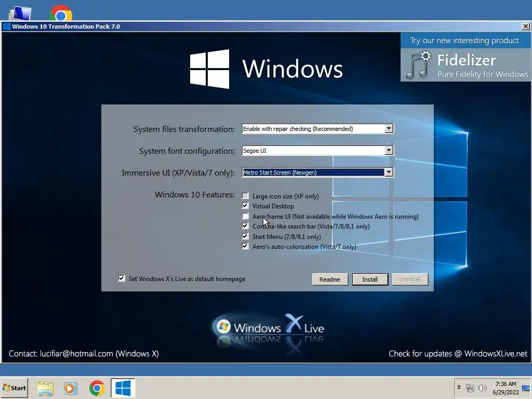Open the Windows Start button
532x399 pixels.
14,388
